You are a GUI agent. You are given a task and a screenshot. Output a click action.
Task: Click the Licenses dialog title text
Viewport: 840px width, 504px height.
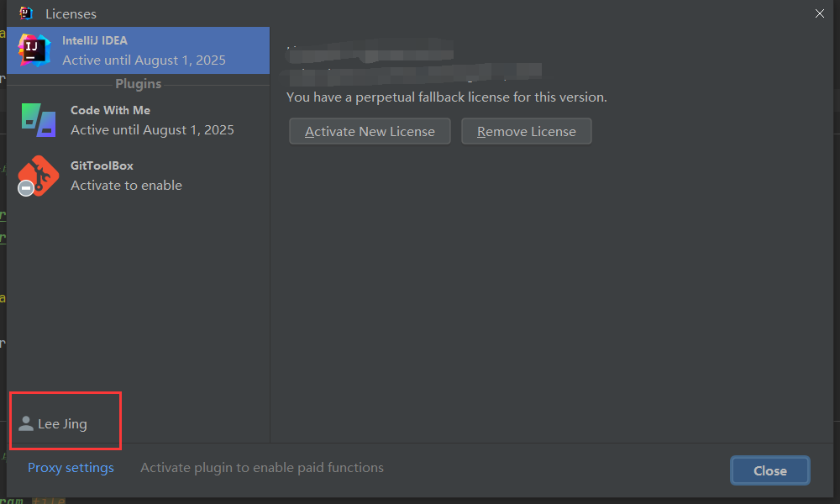(71, 14)
